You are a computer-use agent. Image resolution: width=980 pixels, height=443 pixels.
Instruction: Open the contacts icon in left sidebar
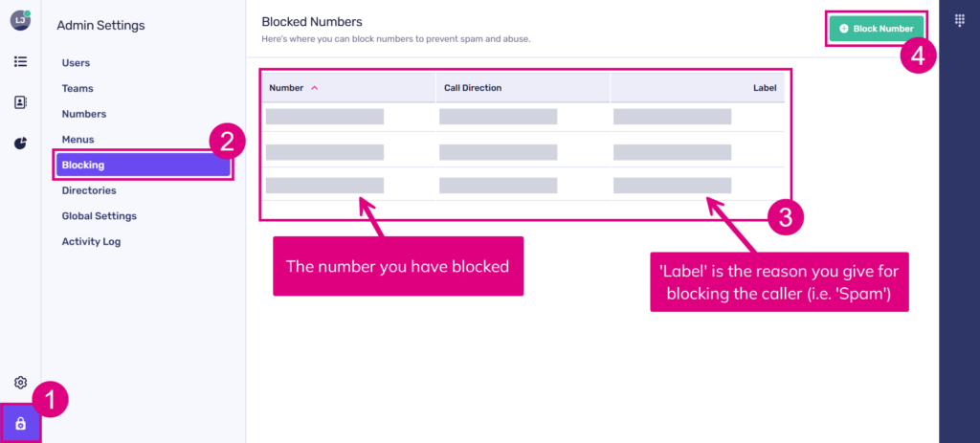click(20, 102)
